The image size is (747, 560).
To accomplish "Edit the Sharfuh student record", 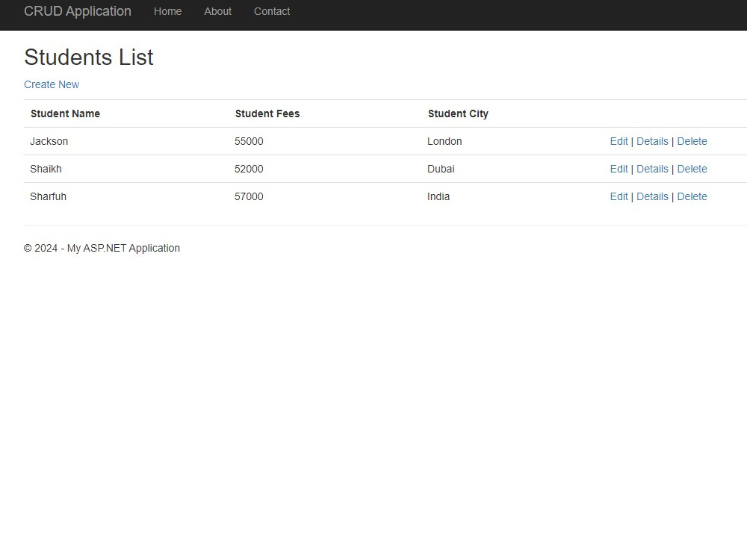I will click(619, 196).
